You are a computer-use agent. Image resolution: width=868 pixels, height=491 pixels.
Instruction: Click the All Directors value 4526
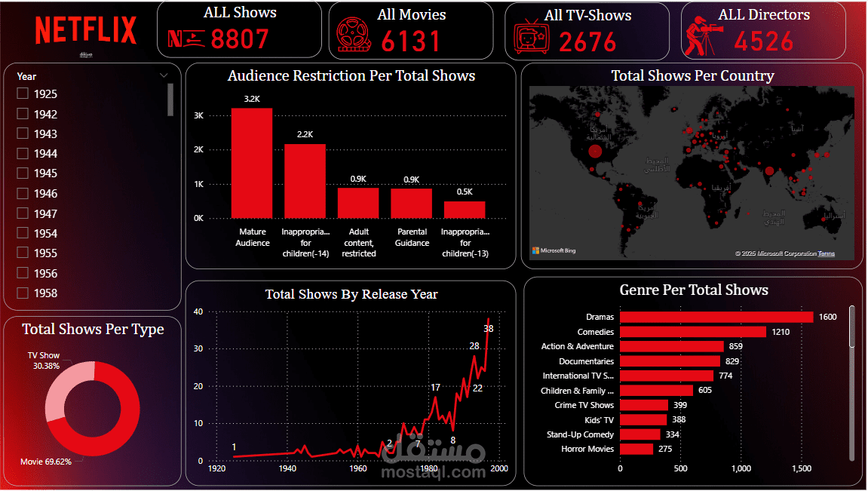coord(764,41)
